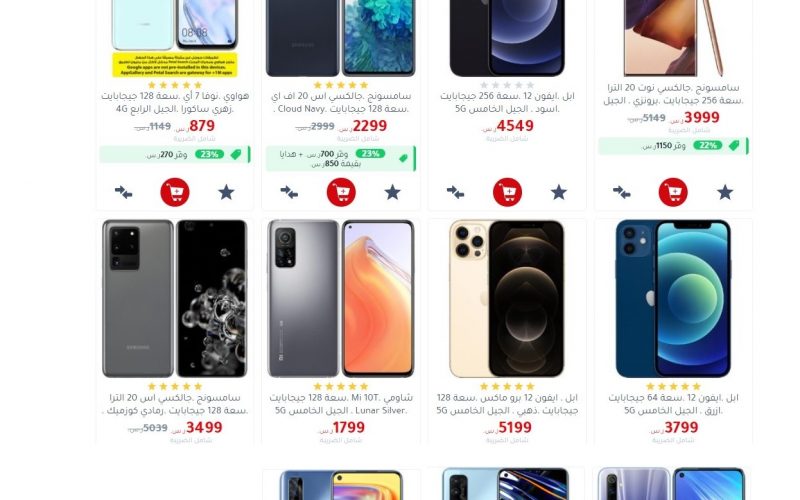The height and width of the screenshot is (500, 800).
Task: Click compare icon for iPhone 12 256GB
Action: 456,192
